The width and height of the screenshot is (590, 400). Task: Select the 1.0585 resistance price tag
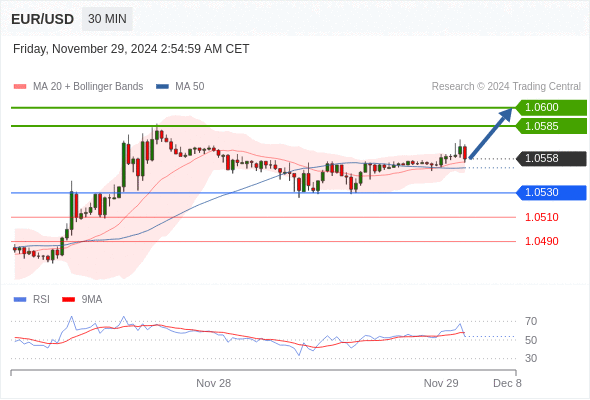551,126
